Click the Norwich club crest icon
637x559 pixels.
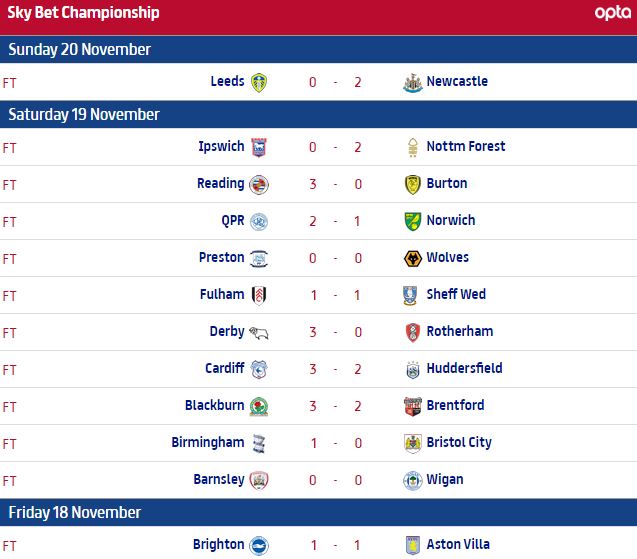coord(411,221)
